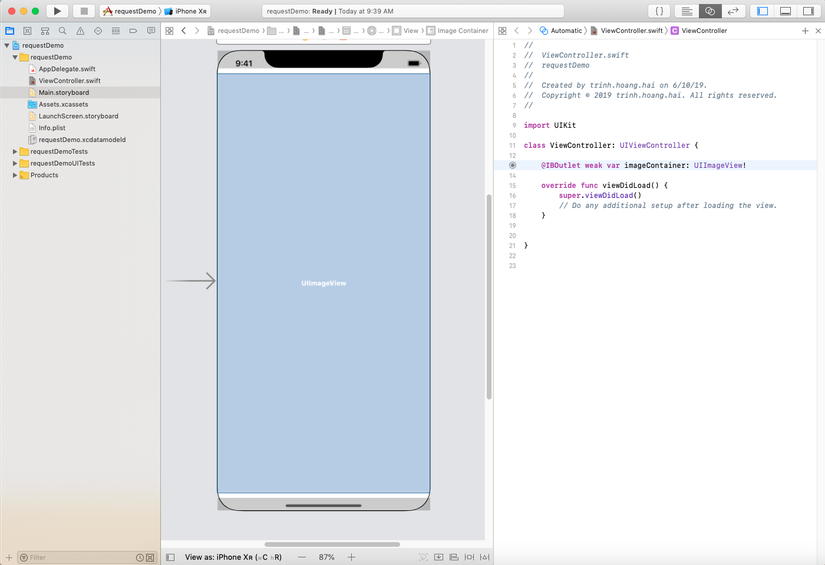
Task: Open the Find navigator tab
Action: [x=62, y=31]
